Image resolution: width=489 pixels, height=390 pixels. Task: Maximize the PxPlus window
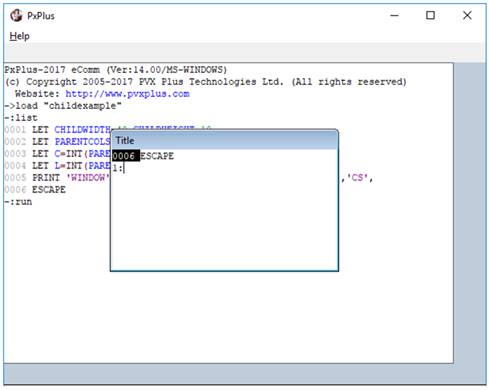tap(430, 15)
